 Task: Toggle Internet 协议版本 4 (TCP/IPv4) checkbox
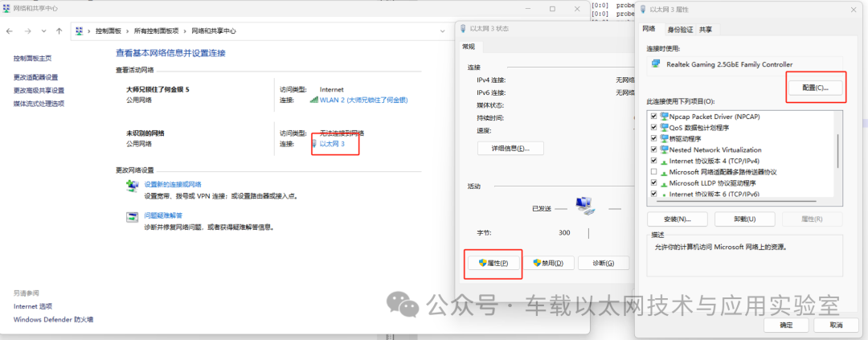[654, 161]
